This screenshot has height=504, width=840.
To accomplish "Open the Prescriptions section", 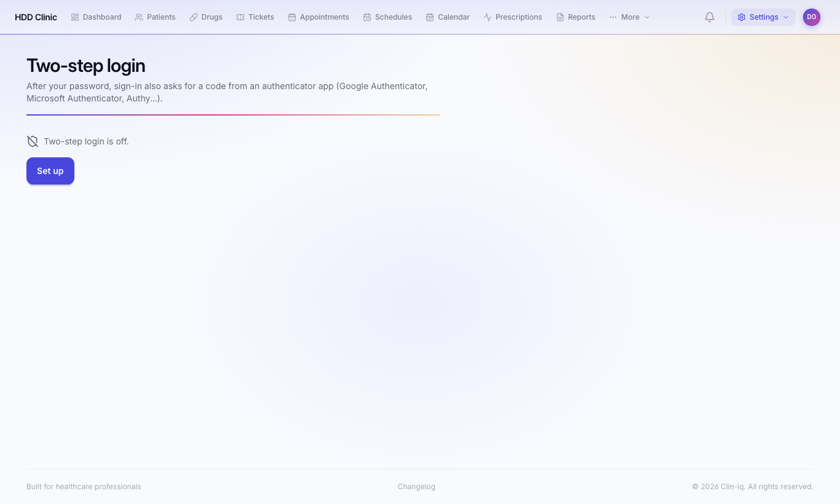I will pyautogui.click(x=513, y=17).
